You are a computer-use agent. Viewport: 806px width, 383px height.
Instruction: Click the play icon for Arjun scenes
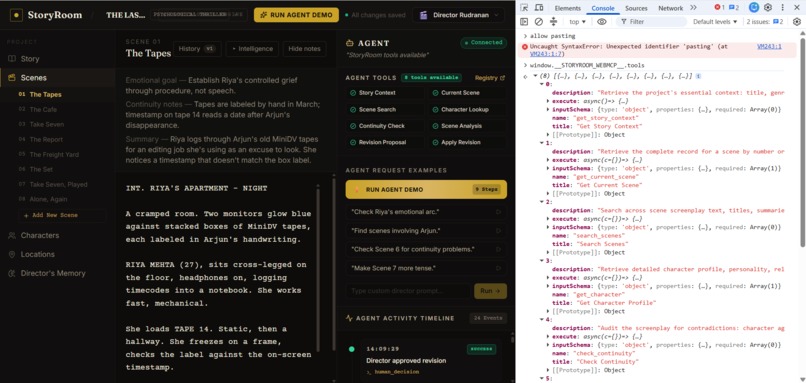[498, 231]
